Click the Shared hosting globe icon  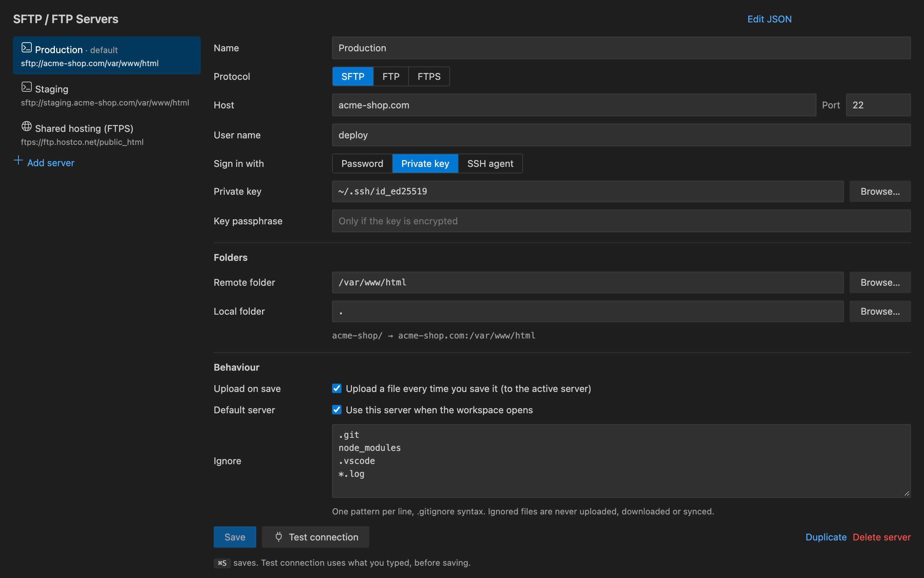click(26, 126)
